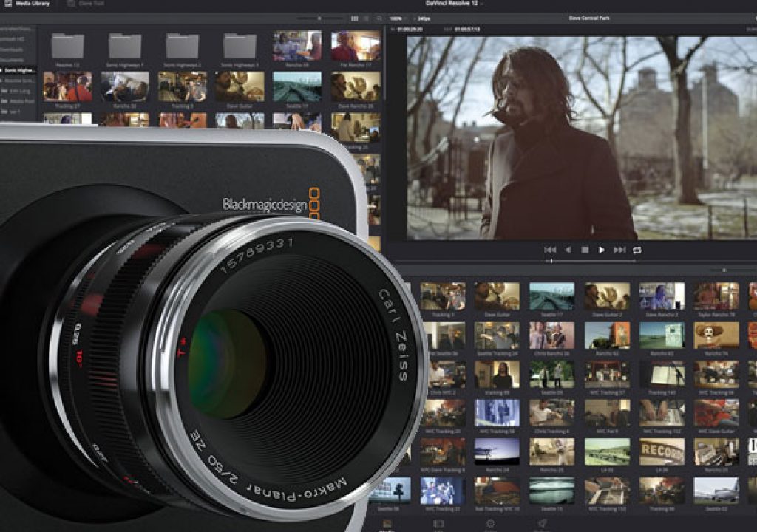Open the Sonic Highways 1 folder
This screenshot has width=757, height=532.
pyautogui.click(x=125, y=50)
